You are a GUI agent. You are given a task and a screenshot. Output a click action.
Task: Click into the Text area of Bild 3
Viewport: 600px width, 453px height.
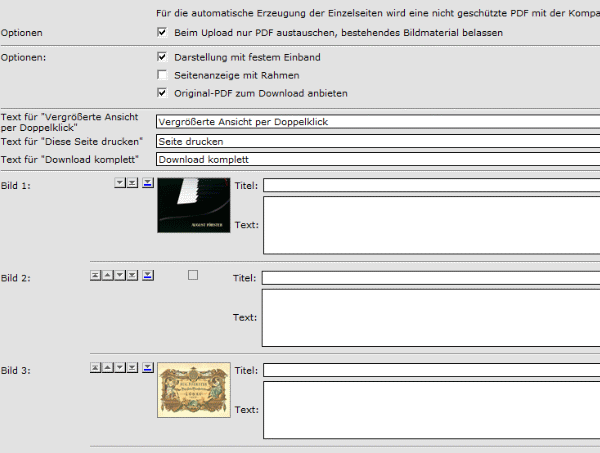431,410
